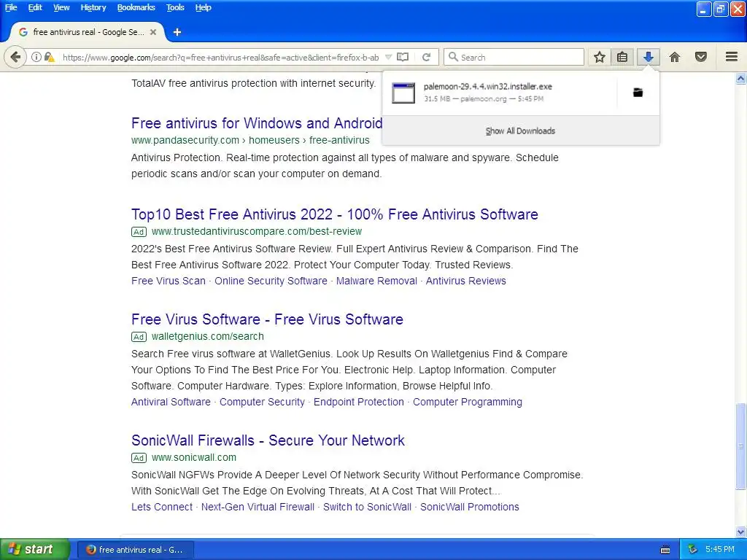
Task: Click the 5:45 PM taskbar clock
Action: point(720,549)
